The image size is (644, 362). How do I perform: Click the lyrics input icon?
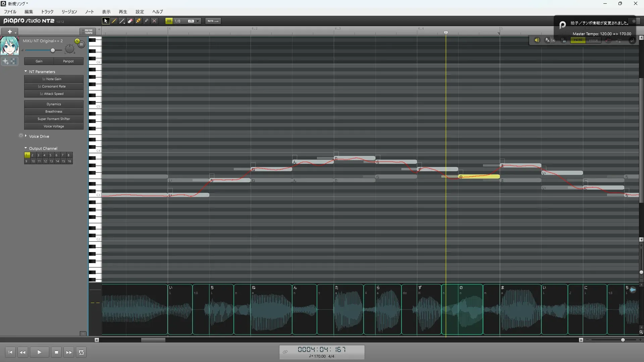click(x=547, y=40)
